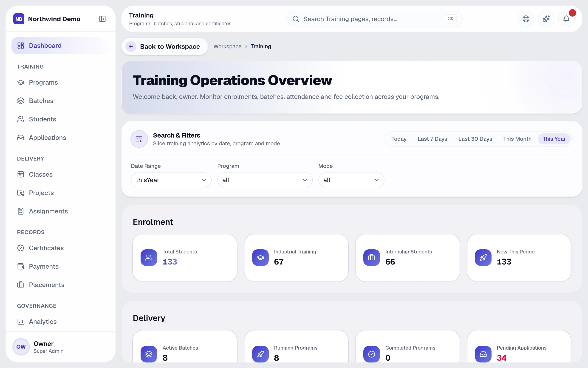Select the Last 7 Days filter
Screen dimensions: 588x368
[x=432, y=139]
